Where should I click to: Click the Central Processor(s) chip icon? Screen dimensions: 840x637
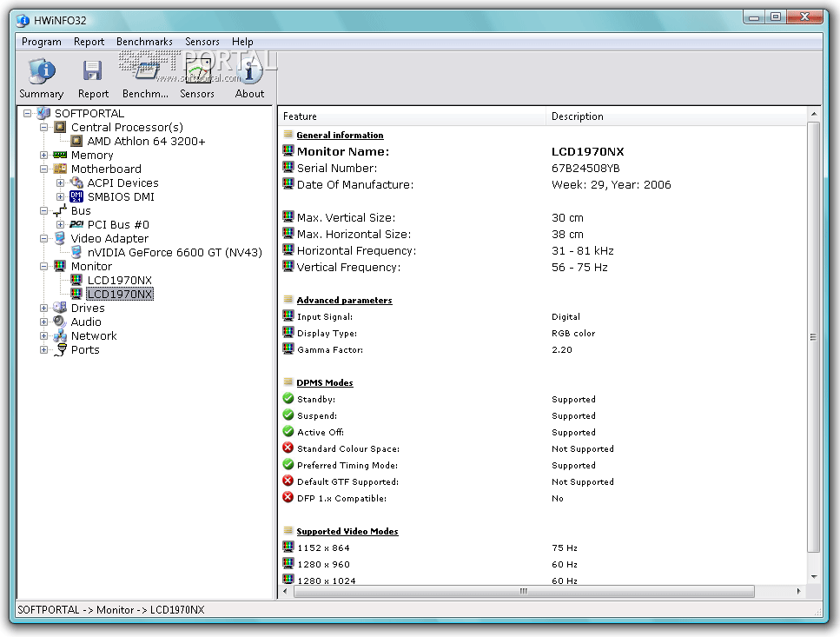[x=61, y=128]
